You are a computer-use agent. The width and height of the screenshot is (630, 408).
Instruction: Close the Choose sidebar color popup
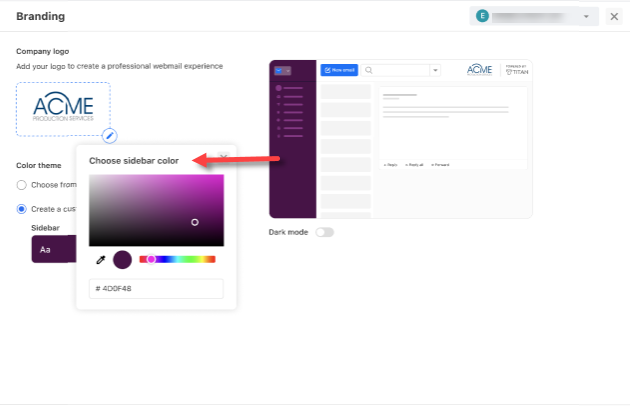click(x=223, y=157)
